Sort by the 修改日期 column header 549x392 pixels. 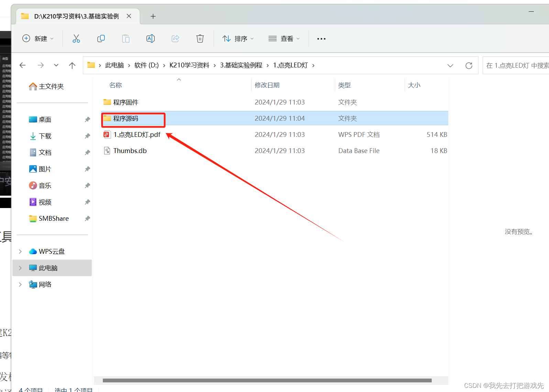tap(267, 85)
